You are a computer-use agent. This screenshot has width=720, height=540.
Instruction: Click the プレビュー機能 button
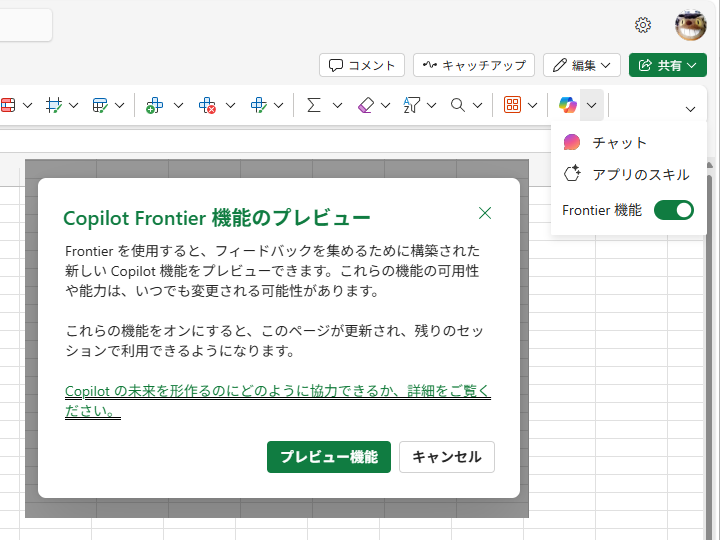pyautogui.click(x=329, y=457)
